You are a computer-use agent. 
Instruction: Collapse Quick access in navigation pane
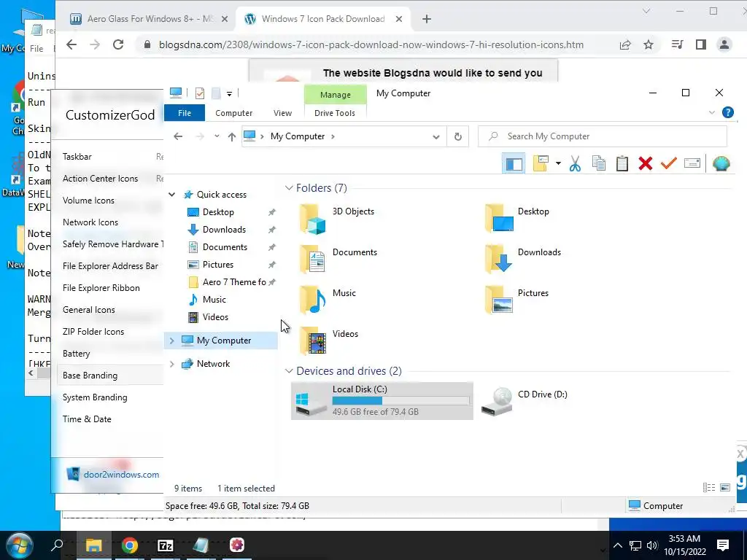pyautogui.click(x=172, y=194)
